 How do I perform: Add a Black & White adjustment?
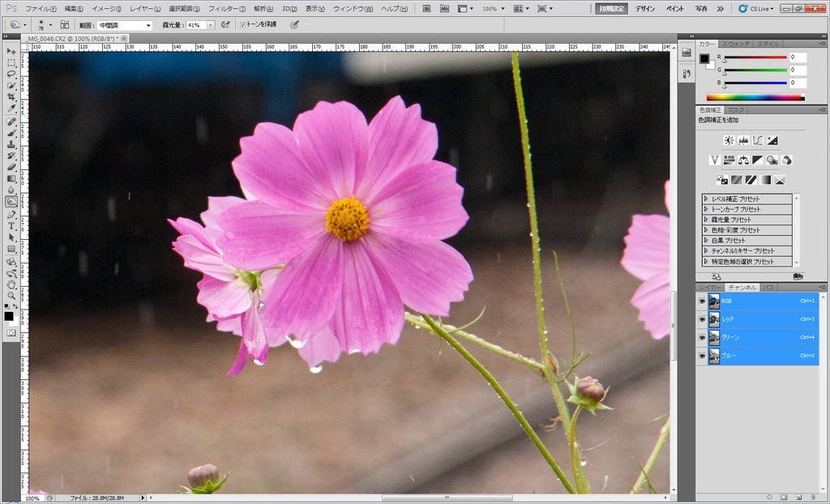tap(758, 160)
